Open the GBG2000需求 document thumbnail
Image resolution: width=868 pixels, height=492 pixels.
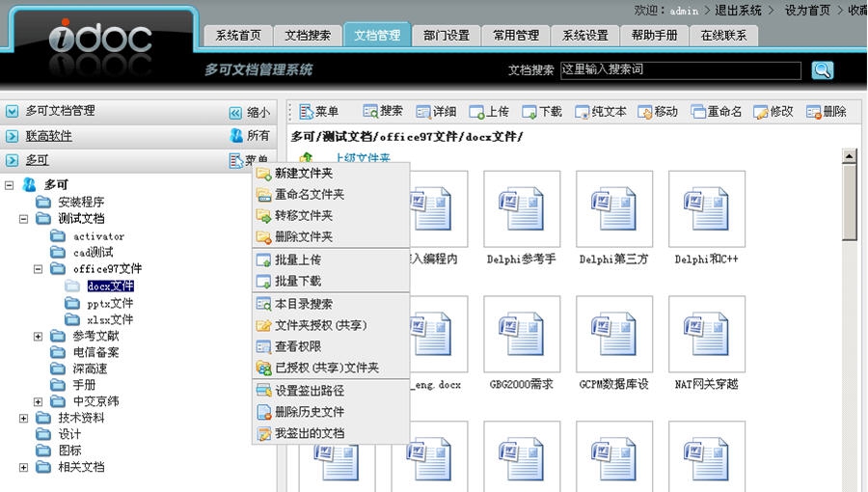tap(522, 334)
